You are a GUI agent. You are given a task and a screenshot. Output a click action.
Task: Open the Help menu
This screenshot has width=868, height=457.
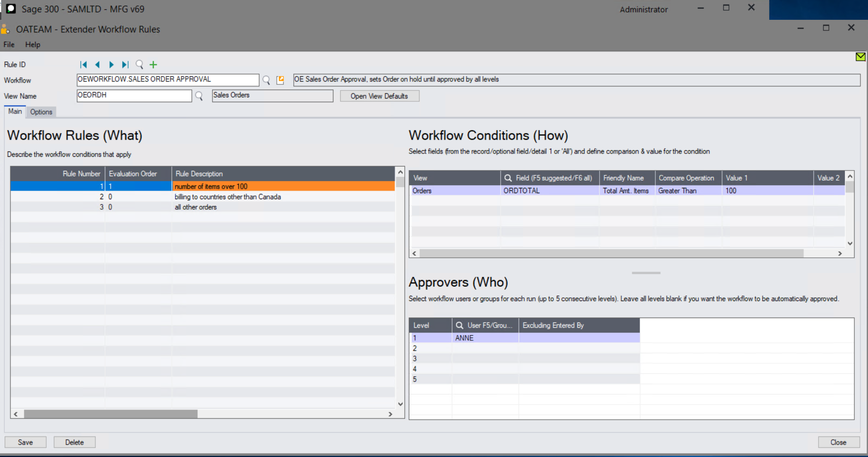pos(32,44)
